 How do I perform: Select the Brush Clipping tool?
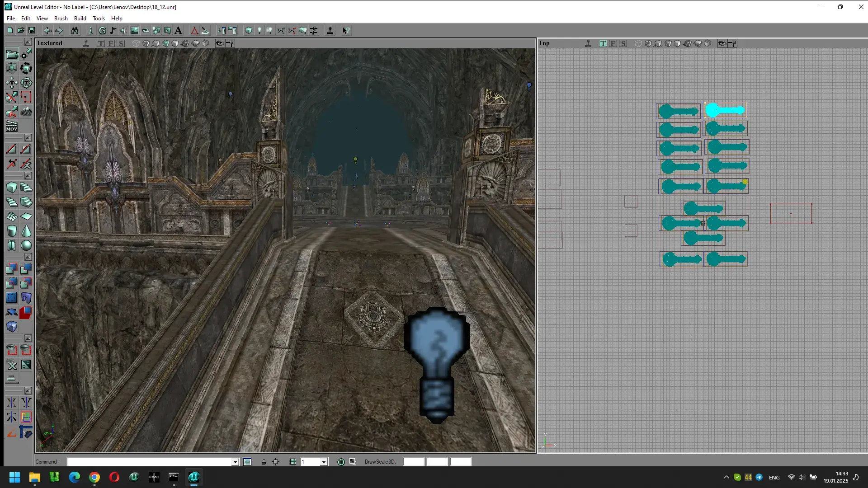click(12, 97)
